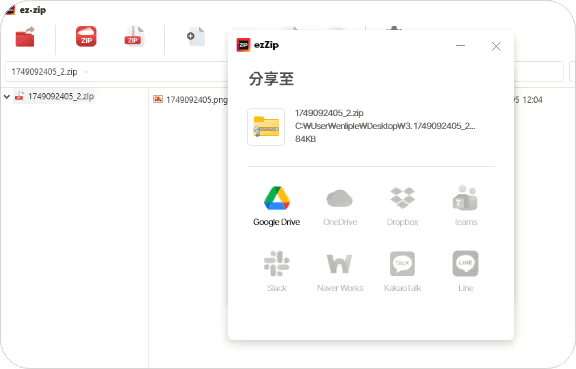The width and height of the screenshot is (576, 369).
Task: Click the 84KB file size text
Action: [306, 139]
